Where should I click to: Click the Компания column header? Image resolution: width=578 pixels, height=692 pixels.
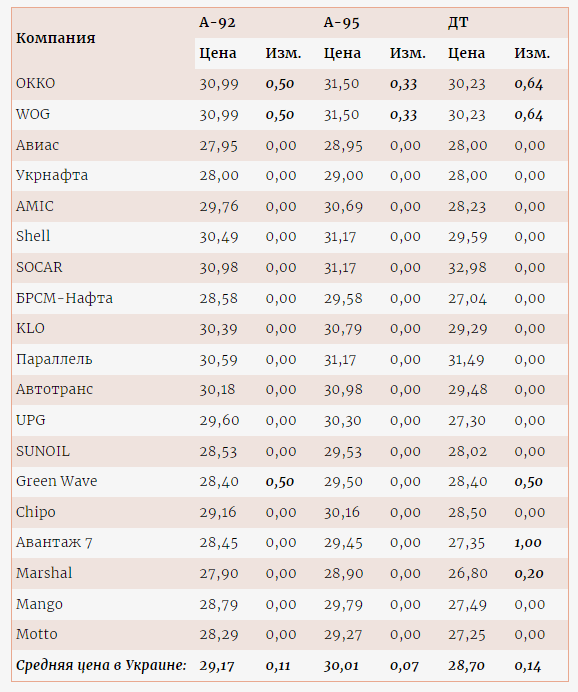pyautogui.click(x=56, y=38)
